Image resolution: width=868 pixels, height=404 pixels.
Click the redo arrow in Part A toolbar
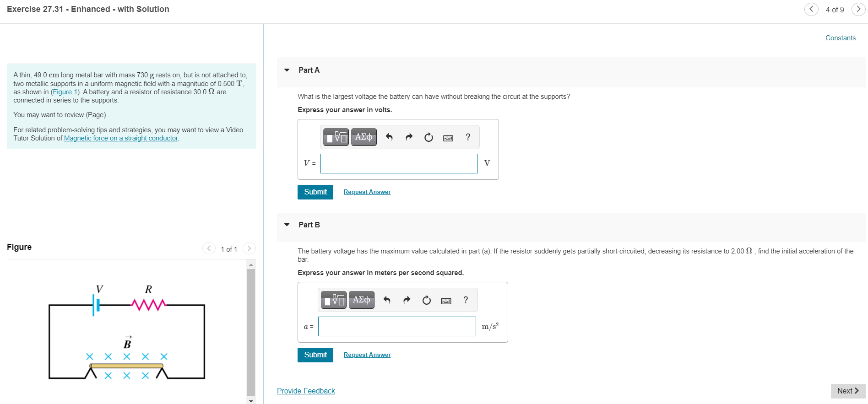[409, 137]
